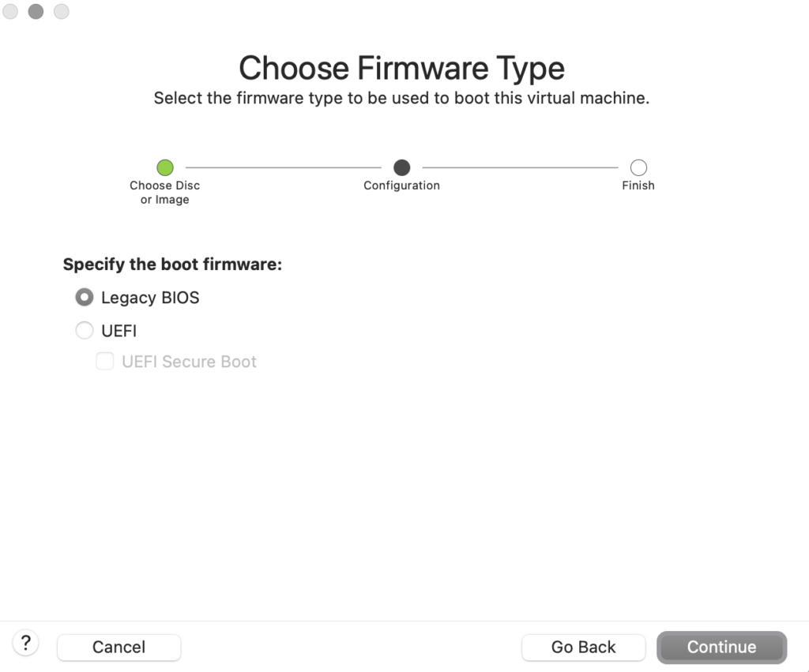Click the 'Configuration' step label
This screenshot has height=672, width=809.
pyautogui.click(x=401, y=186)
